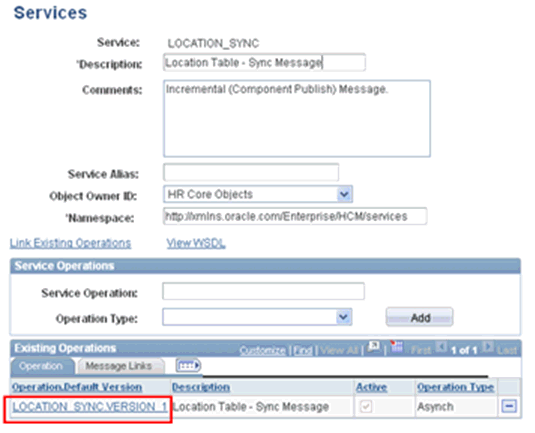Click into the Comments text area
The image size is (535, 433).
[x=297, y=118]
